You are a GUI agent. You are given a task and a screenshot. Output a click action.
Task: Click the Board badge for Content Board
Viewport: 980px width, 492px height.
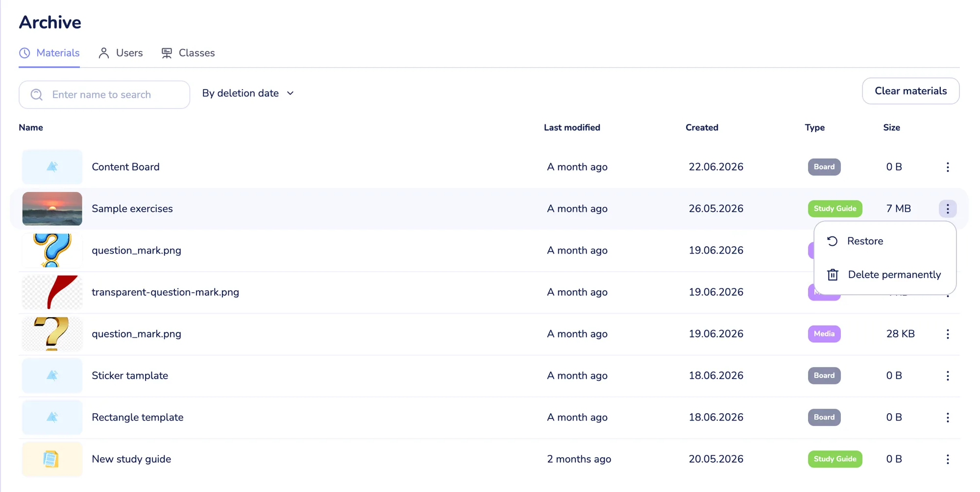824,167
